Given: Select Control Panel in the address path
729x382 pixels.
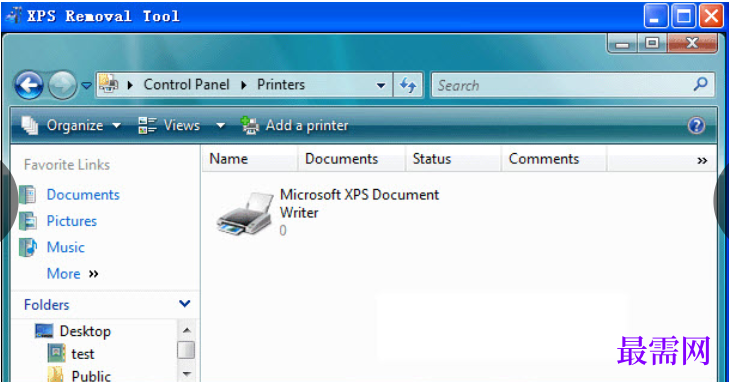Looking at the screenshot, I should tap(186, 85).
